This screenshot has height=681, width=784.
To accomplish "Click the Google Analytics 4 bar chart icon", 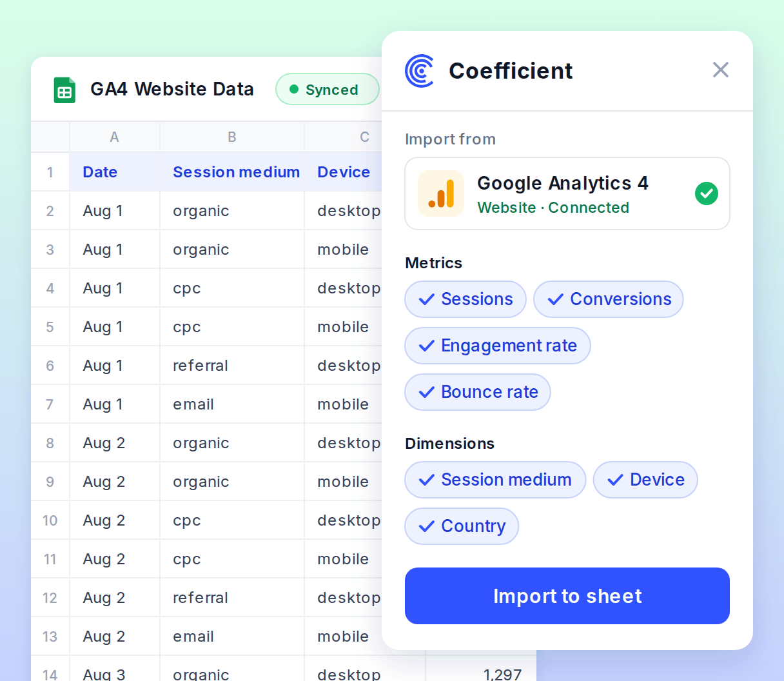I will 441,193.
